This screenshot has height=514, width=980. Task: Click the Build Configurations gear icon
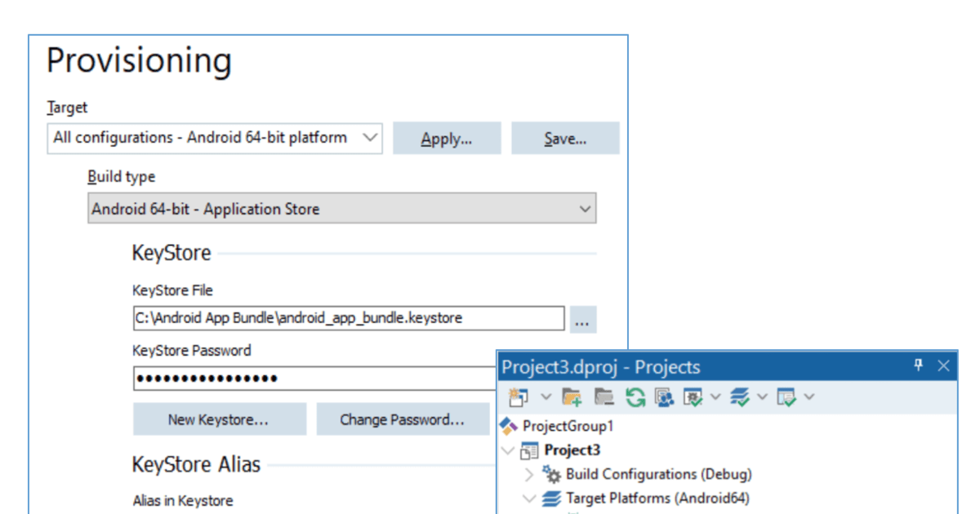552,474
